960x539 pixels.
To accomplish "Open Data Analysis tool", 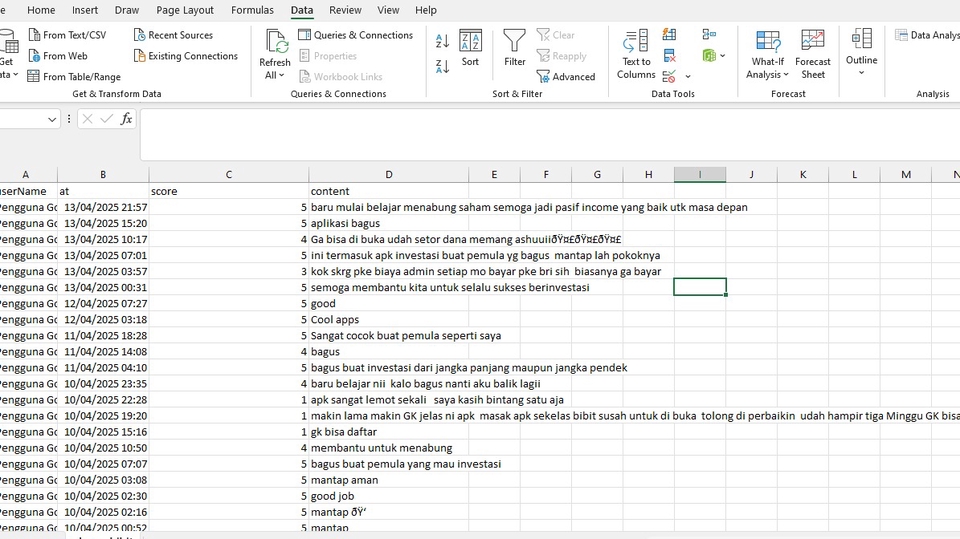I will coord(927,35).
